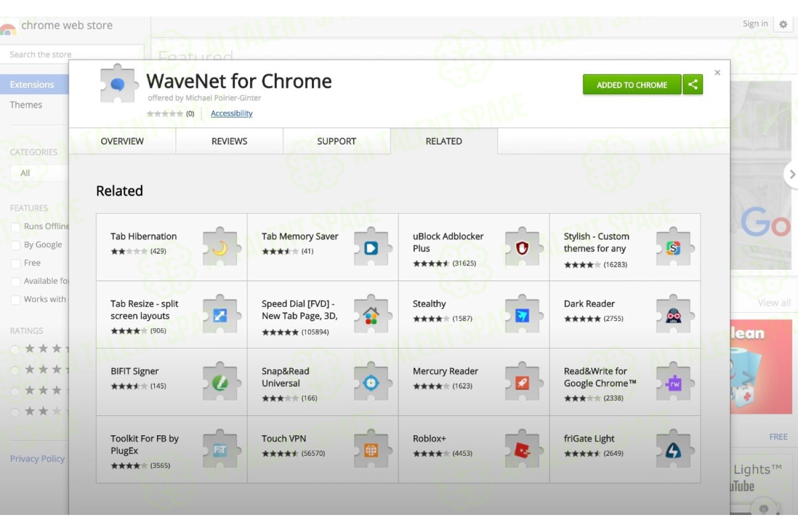Click the green share icon button

point(693,85)
